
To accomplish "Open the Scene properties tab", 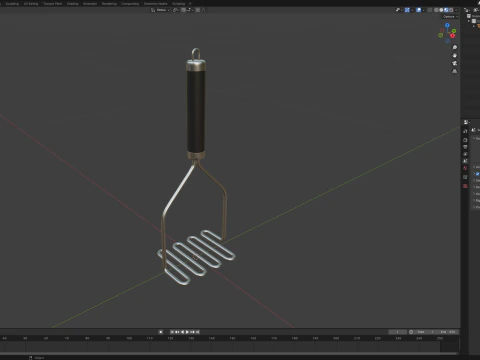I will pos(465,161).
